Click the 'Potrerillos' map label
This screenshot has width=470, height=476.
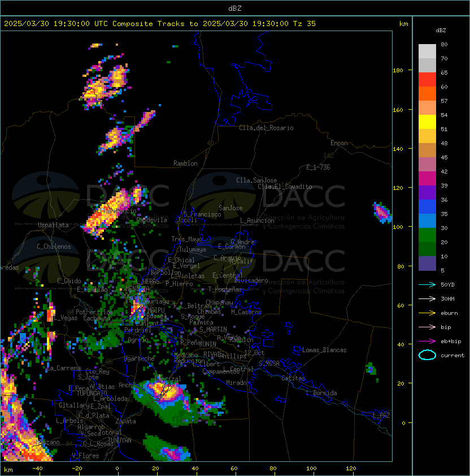(94, 312)
